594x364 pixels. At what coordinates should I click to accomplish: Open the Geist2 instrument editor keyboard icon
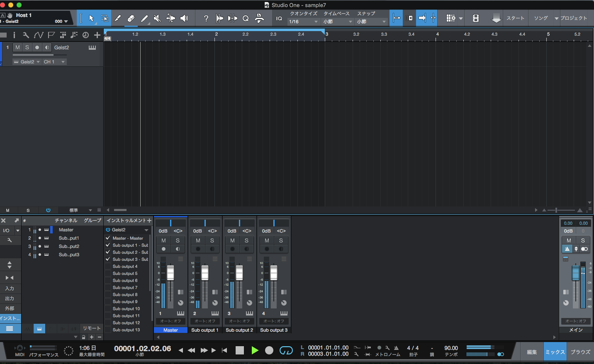[93, 48]
